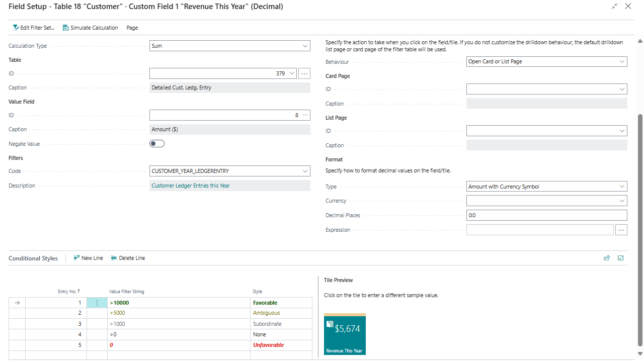Open the Behaviour dropdown
The height and width of the screenshot is (362, 644).
[x=622, y=62]
